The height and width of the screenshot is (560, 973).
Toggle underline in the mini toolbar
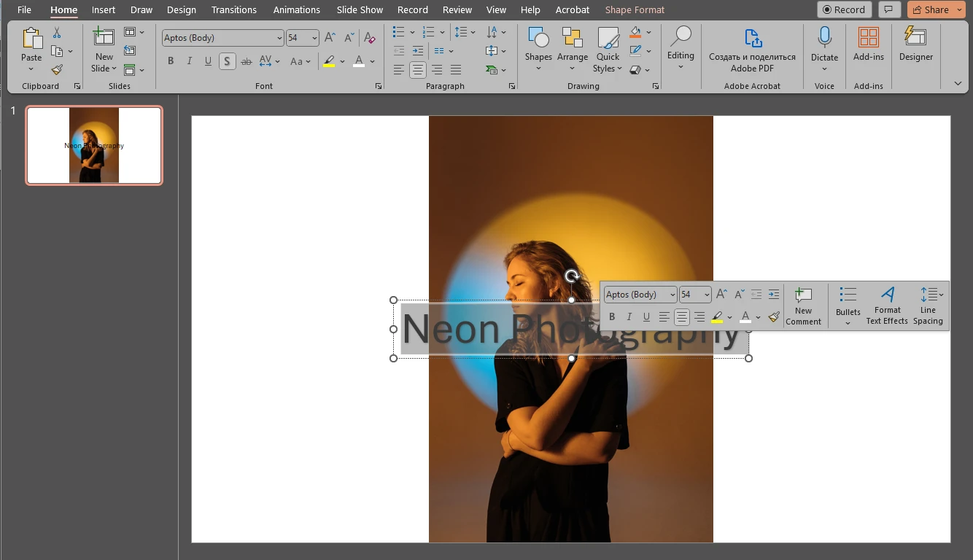click(646, 316)
